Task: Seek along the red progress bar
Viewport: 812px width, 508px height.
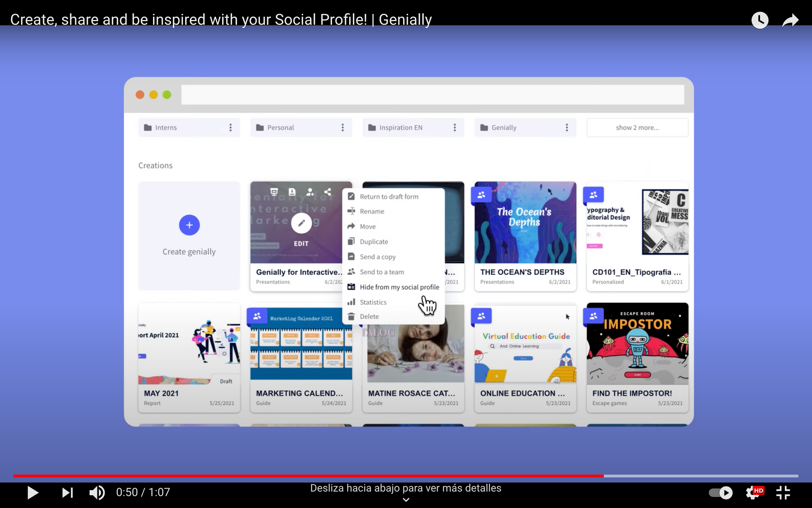Action: point(309,475)
